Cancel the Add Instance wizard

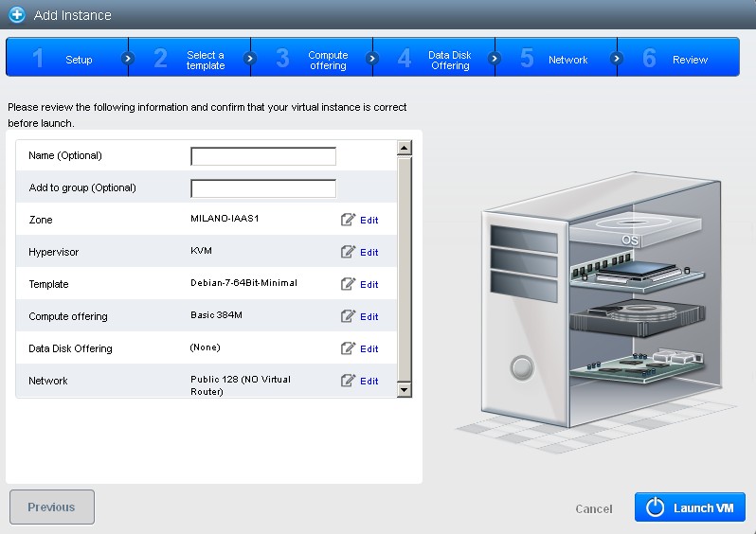click(594, 509)
